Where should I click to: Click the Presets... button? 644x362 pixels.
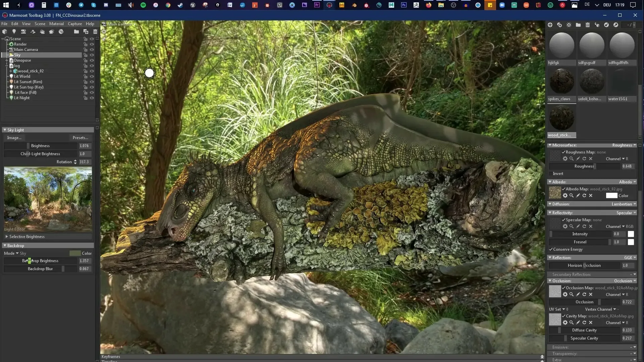(80, 138)
